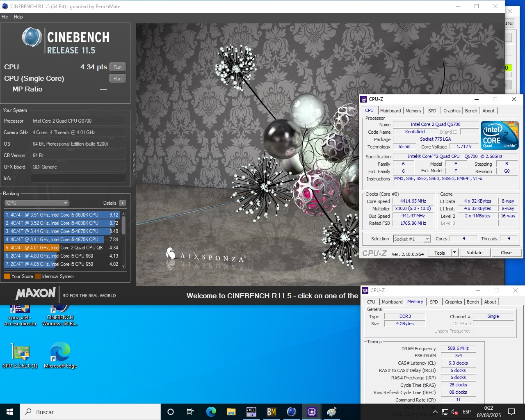Viewport: 525px width, 420px height.
Task: Click the muted volume tray icon
Action: (x=454, y=412)
